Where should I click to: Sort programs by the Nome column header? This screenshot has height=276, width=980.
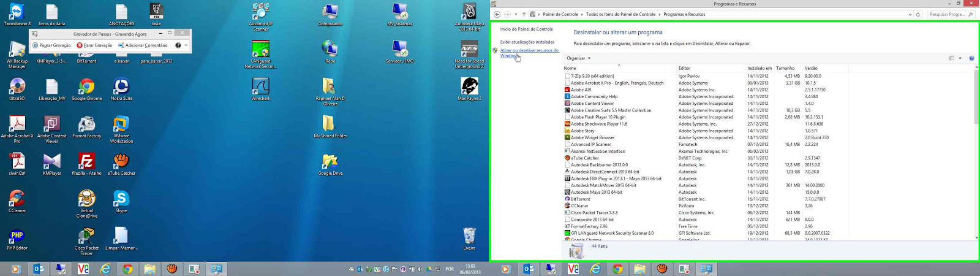[619, 68]
